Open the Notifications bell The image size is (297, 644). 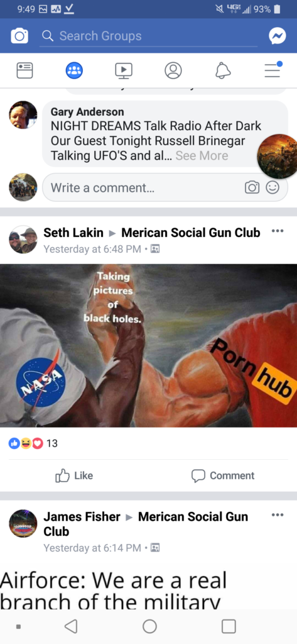223,70
